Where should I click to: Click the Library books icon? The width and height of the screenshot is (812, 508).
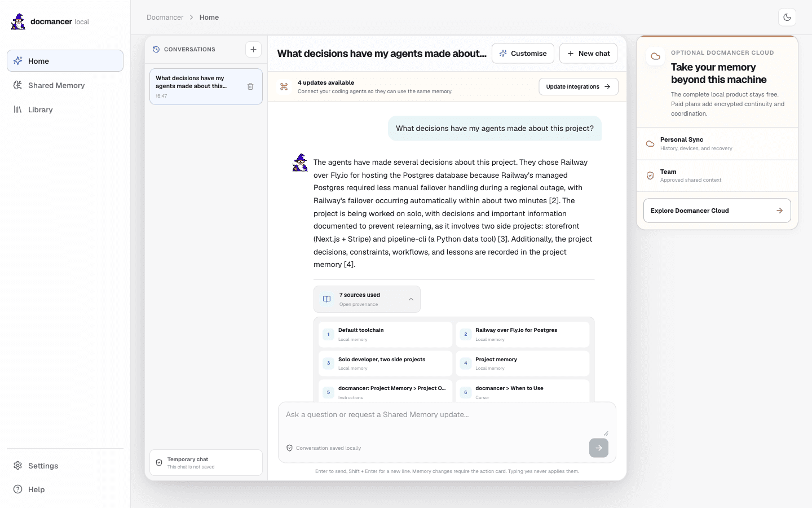18,110
